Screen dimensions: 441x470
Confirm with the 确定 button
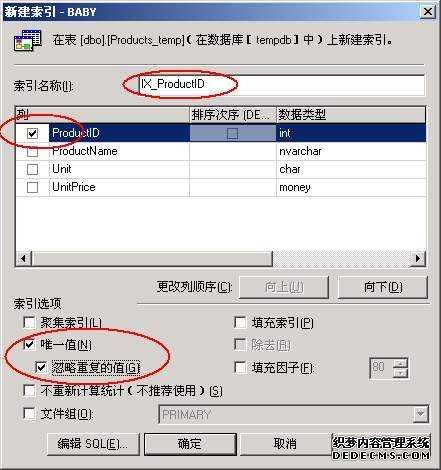pyautogui.click(x=190, y=444)
